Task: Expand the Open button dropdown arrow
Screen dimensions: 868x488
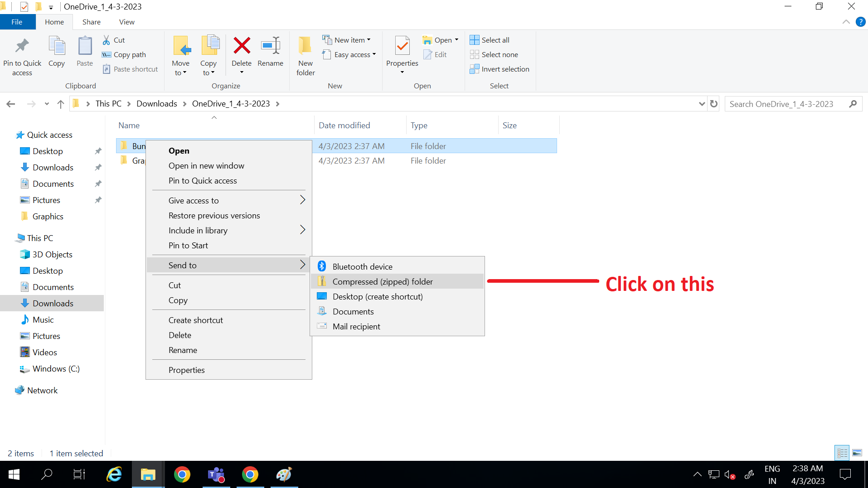Action: point(456,40)
